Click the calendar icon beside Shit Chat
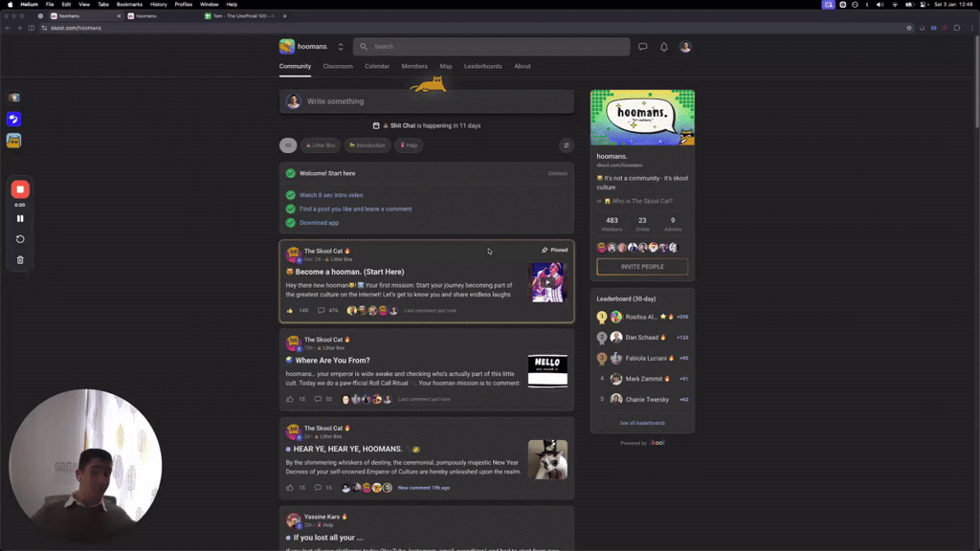 click(376, 125)
